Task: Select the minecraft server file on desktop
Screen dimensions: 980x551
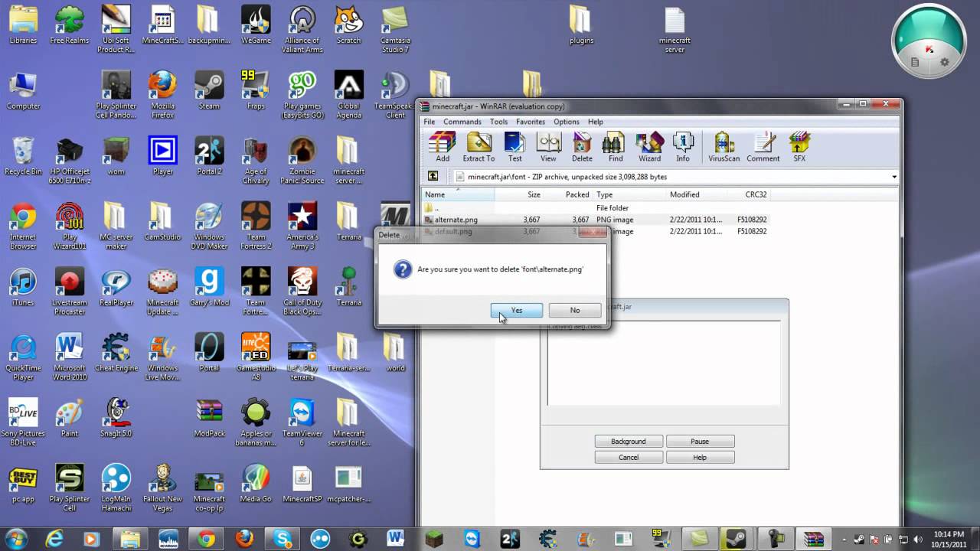Action: (x=675, y=29)
